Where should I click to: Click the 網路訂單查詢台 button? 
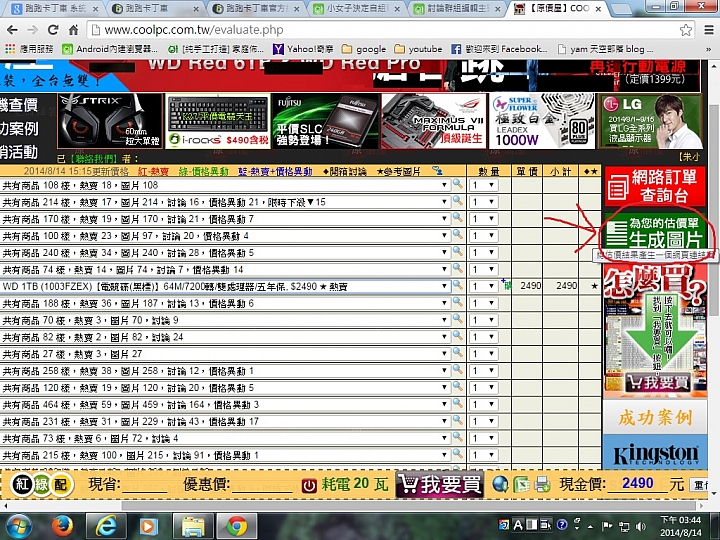coord(655,186)
